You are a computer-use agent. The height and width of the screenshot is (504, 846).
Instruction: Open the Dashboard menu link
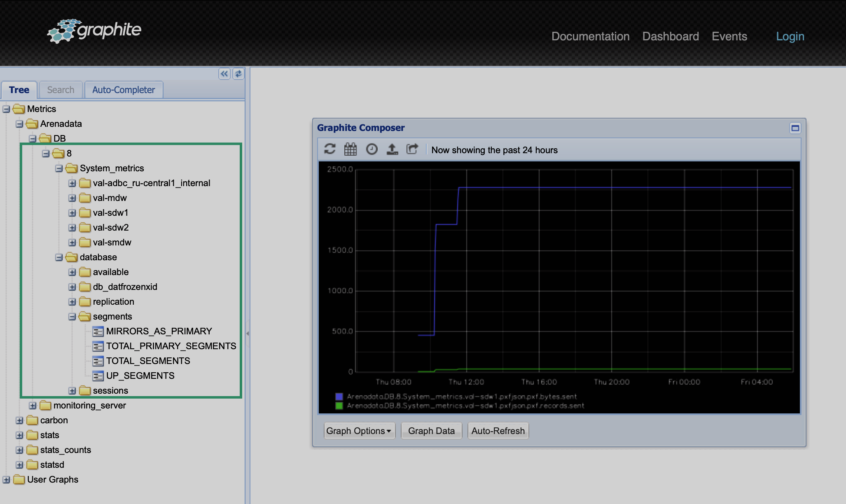coord(670,36)
